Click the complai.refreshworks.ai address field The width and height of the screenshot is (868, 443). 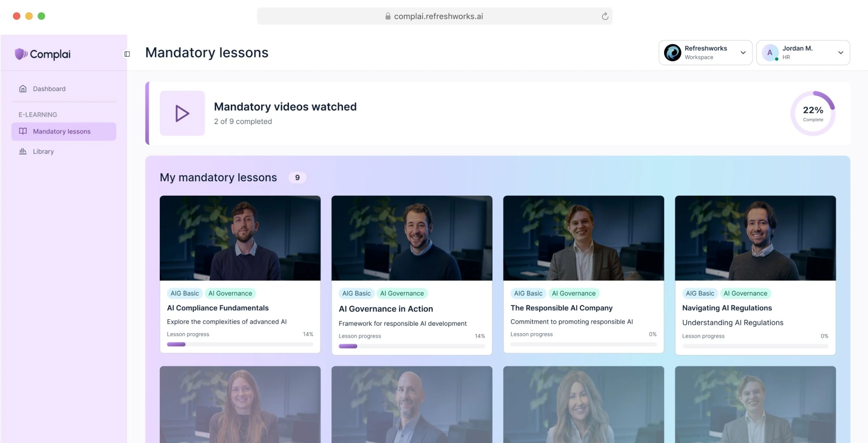coord(438,16)
